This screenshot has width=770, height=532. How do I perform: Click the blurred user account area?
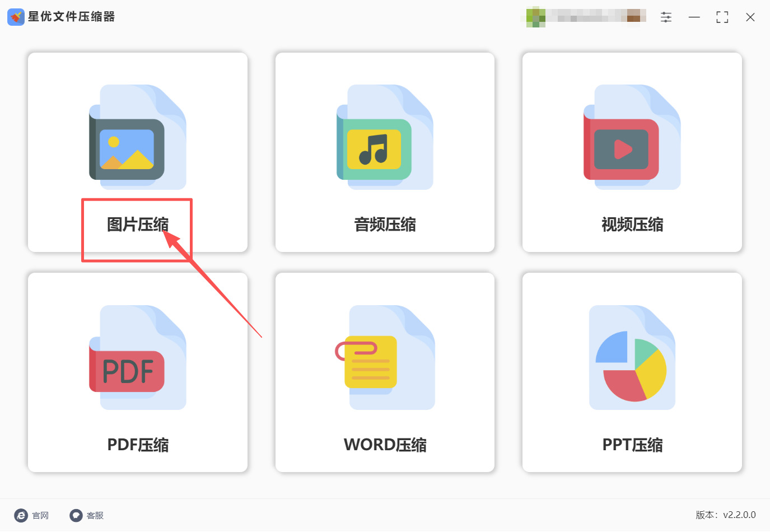(586, 17)
